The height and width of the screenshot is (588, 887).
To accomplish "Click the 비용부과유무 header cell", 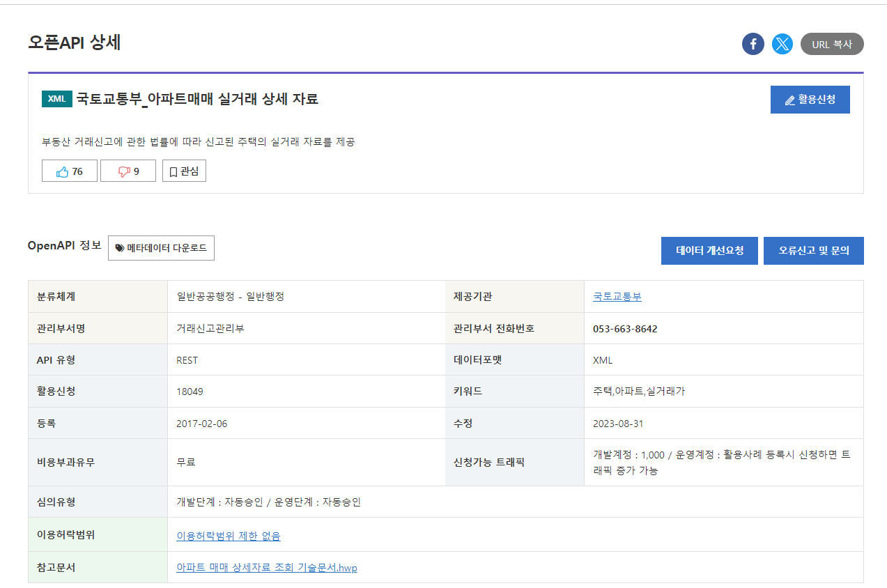I will click(x=98, y=463).
